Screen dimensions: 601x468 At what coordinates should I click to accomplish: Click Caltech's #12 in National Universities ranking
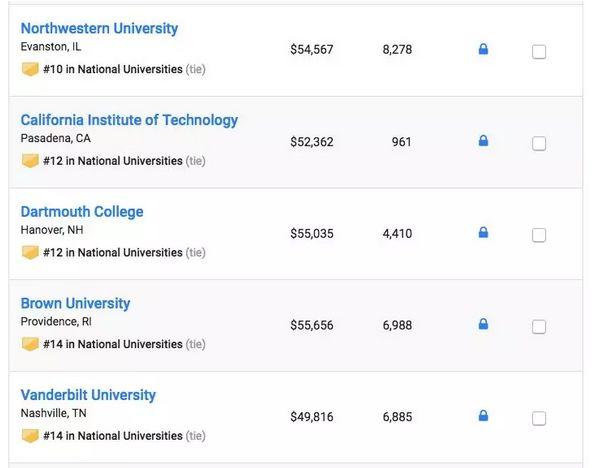[x=113, y=161]
